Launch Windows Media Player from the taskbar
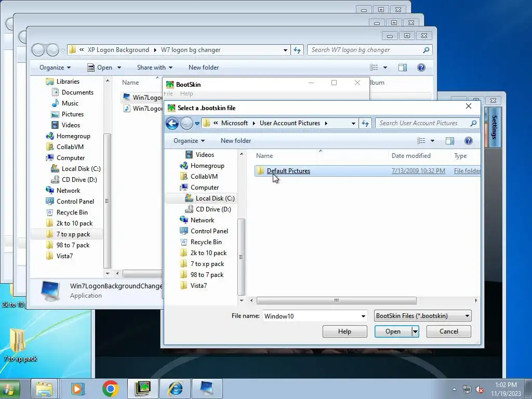The height and width of the screenshot is (399, 532). (x=77, y=389)
